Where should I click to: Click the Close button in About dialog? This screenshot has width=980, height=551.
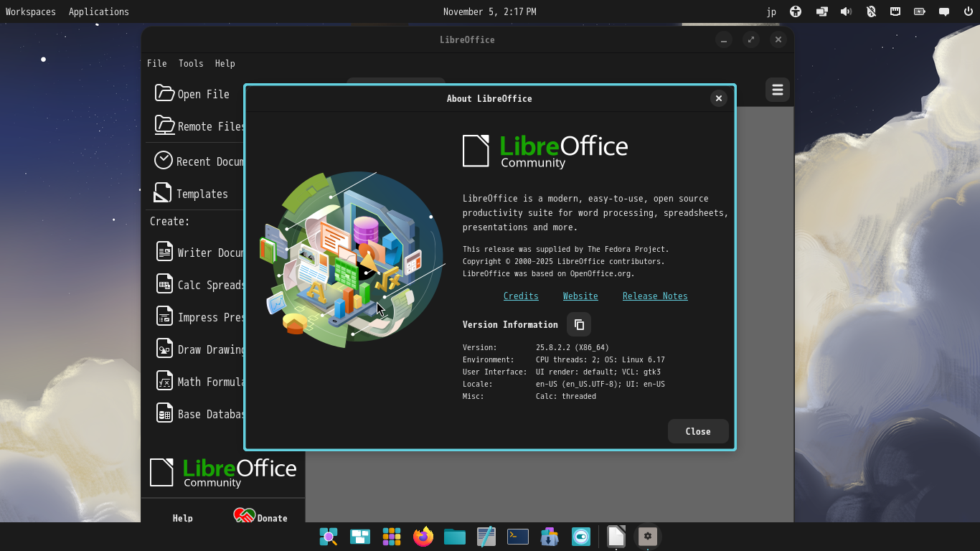(x=698, y=431)
